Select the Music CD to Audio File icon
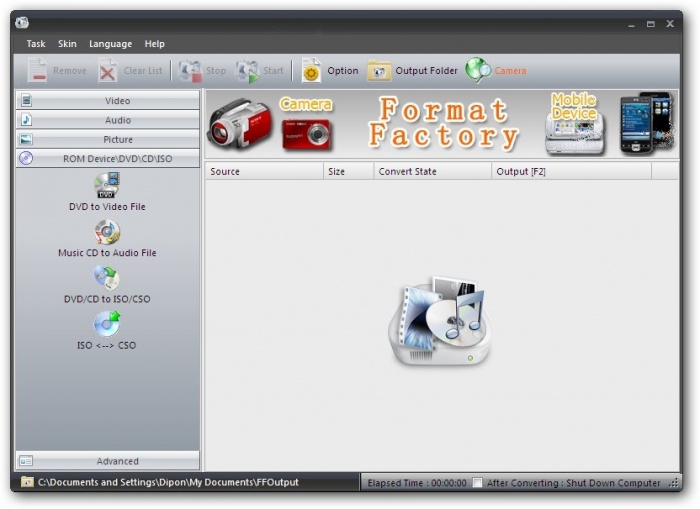Screen dimensions: 700x509 107,232
